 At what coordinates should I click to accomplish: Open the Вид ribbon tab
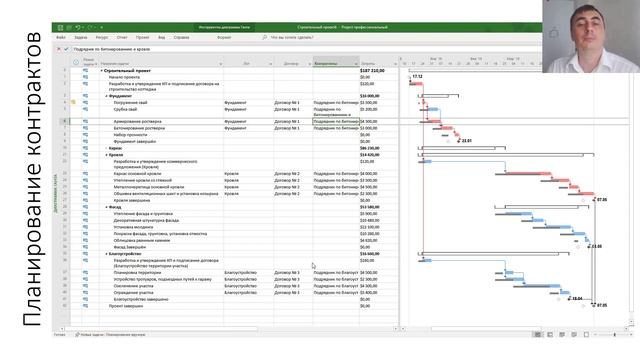pyautogui.click(x=162, y=37)
